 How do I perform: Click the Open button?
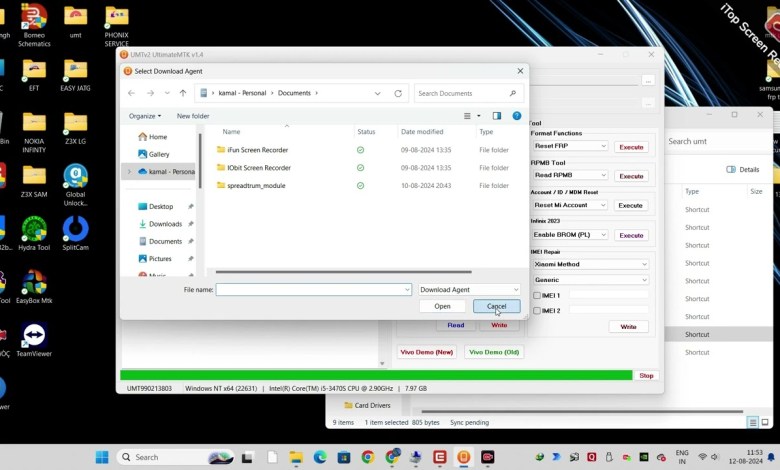[442, 306]
